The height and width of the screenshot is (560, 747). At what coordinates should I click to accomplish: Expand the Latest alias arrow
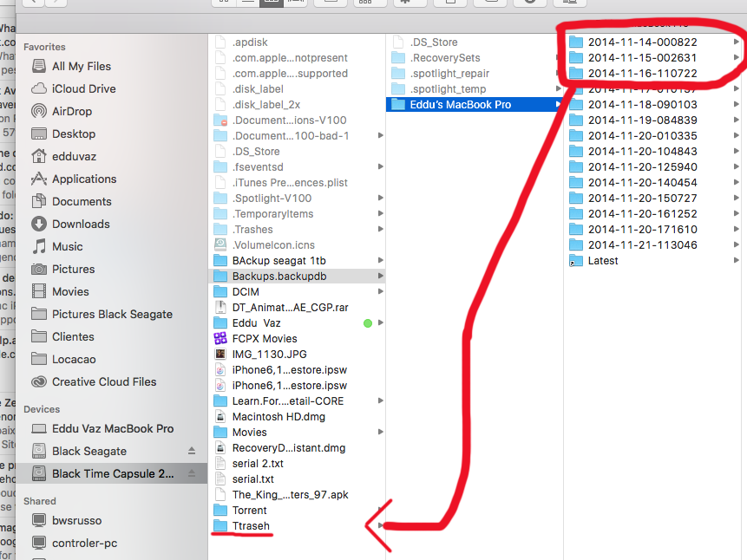[736, 260]
